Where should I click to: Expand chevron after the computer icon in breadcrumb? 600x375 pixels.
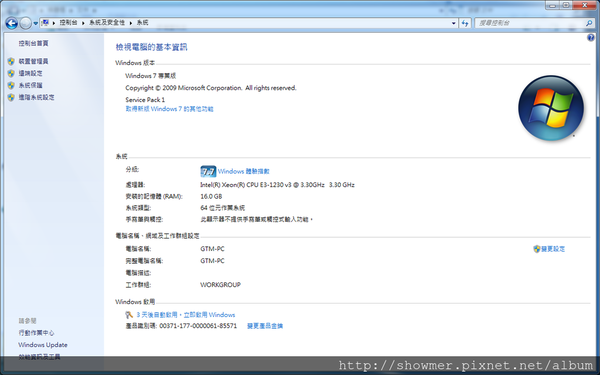(x=54, y=23)
